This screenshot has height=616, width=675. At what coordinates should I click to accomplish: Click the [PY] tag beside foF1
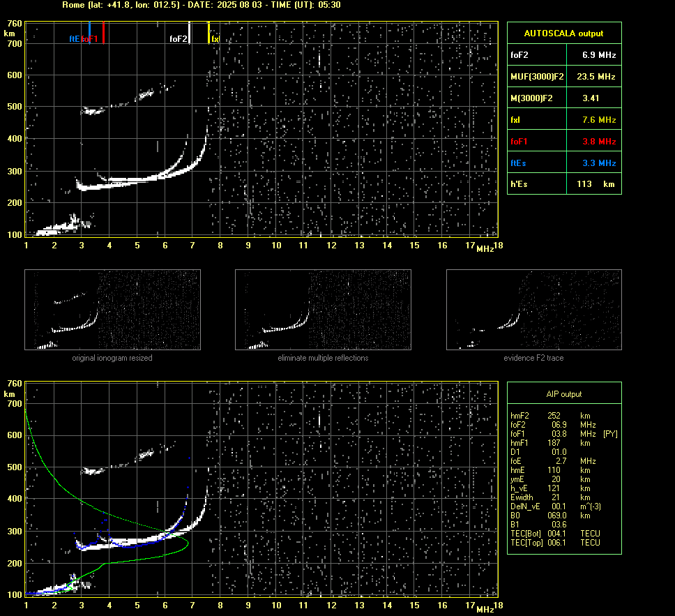tap(610, 434)
